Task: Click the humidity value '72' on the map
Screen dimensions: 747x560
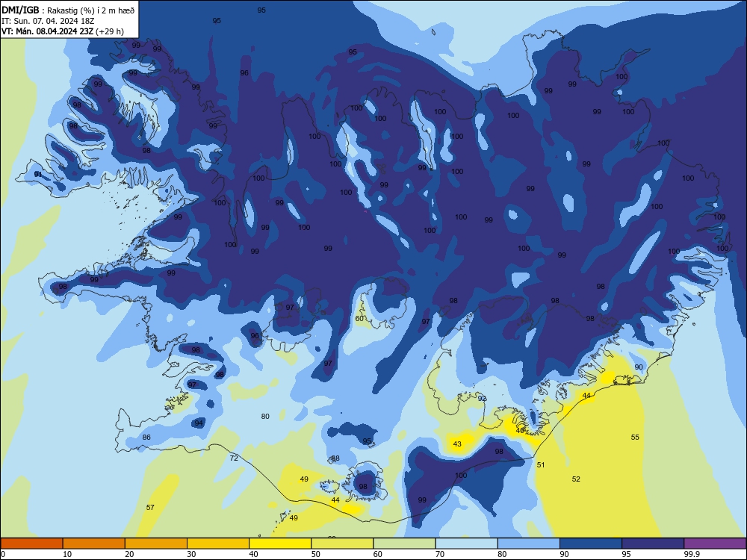Action: [x=233, y=458]
